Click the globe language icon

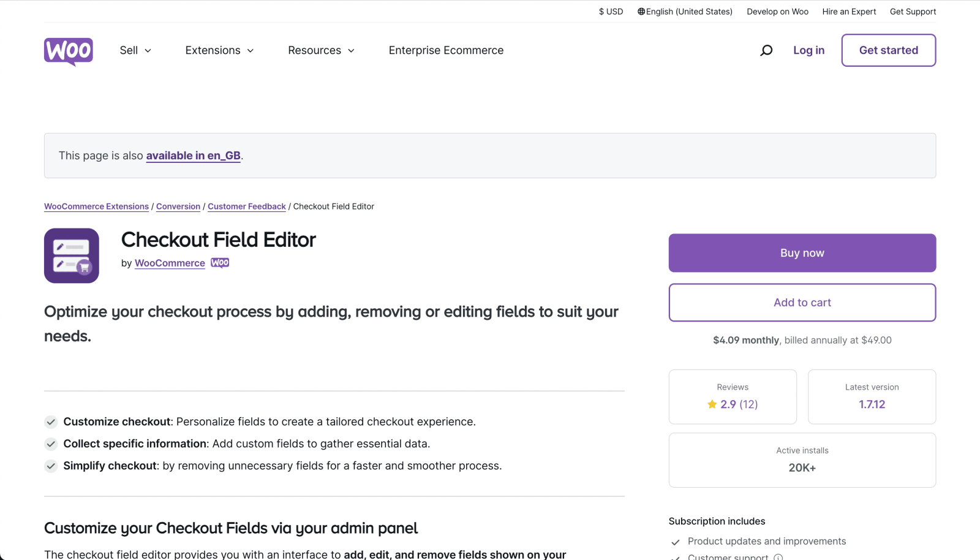click(x=641, y=12)
